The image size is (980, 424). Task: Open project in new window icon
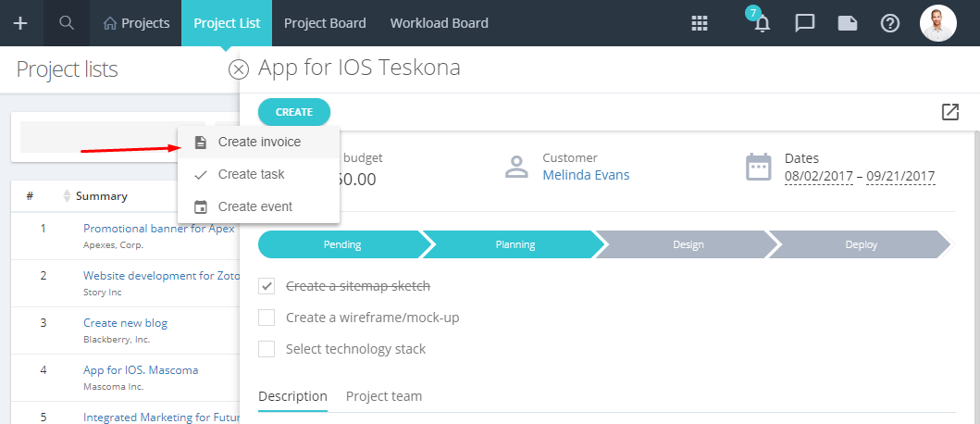coord(950,112)
